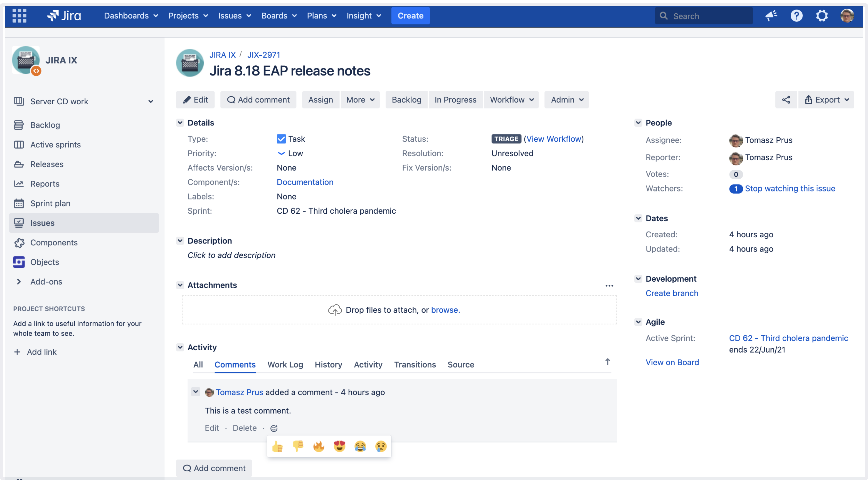Collapse Tomasz Prus comment
The width and height of the screenshot is (868, 480).
[x=195, y=392]
